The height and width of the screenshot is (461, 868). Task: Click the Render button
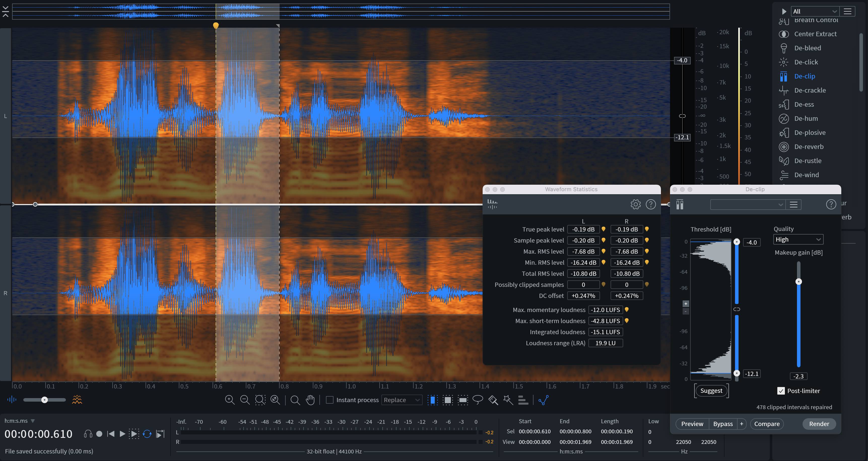pos(819,424)
